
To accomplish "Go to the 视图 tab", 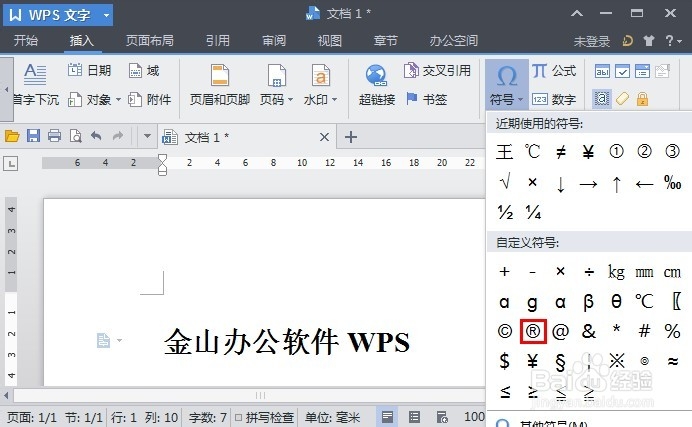I will pos(330,41).
